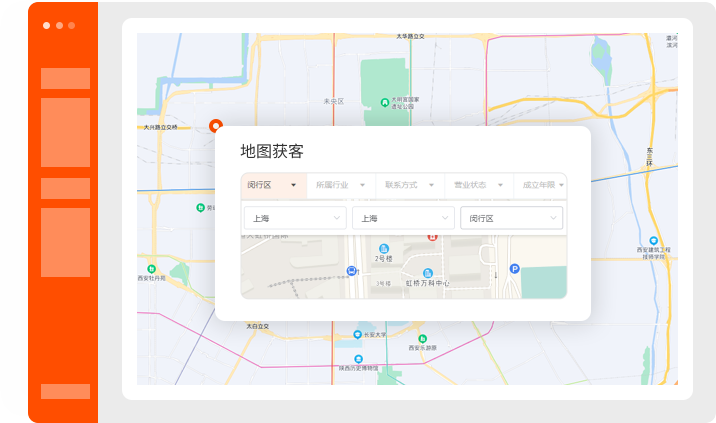Open the 联系方式 filter dropdown

pyautogui.click(x=409, y=185)
